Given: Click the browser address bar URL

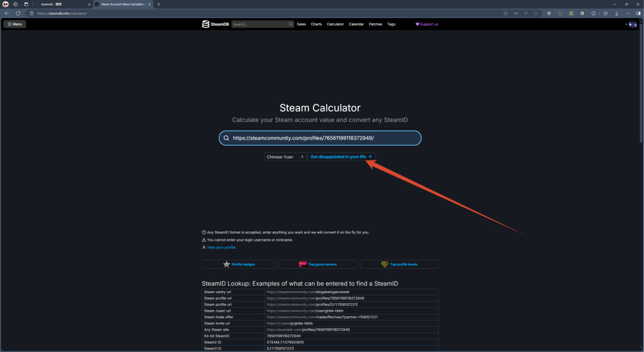Looking at the screenshot, I should (62, 13).
